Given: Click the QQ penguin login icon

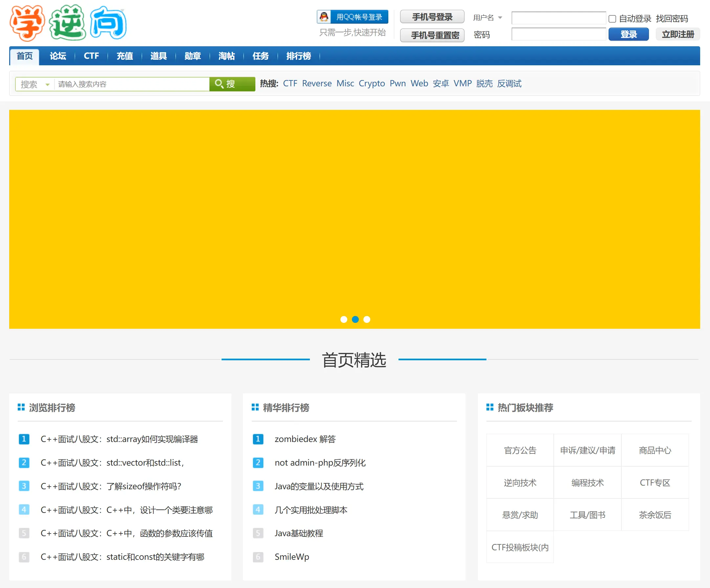Looking at the screenshot, I should 324,16.
